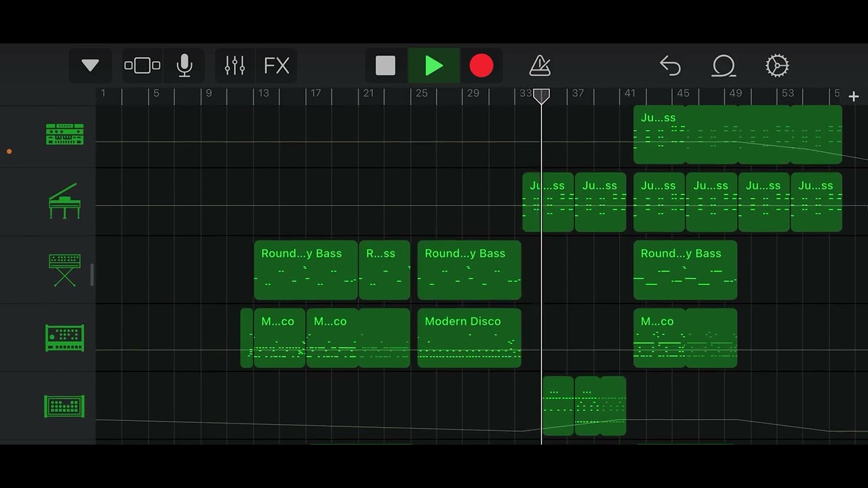The width and height of the screenshot is (868, 488).
Task: Select the synthesizer track header icon
Action: [65, 134]
